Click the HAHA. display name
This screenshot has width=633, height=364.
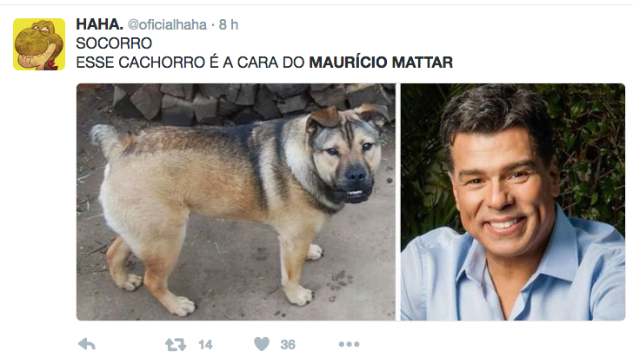point(99,24)
